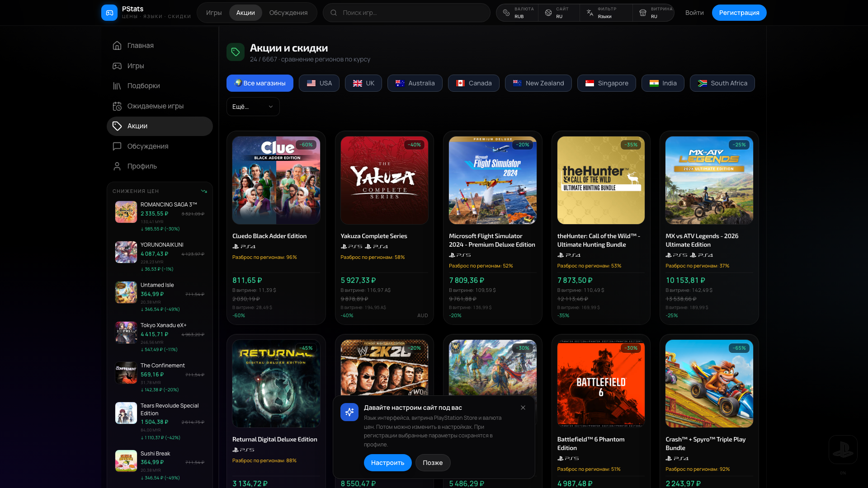Expand the Ещё... stores dropdown

(253, 107)
